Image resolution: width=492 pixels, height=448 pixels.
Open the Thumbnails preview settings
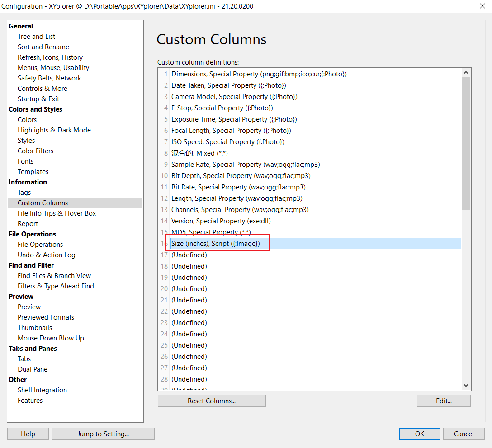click(35, 327)
